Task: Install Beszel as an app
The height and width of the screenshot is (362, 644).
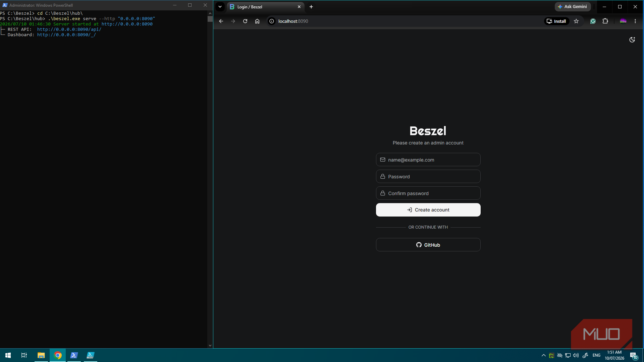Action: [556, 21]
